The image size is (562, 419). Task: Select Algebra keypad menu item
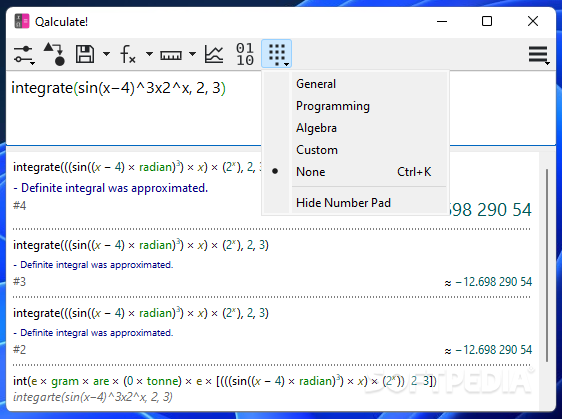coord(369,128)
